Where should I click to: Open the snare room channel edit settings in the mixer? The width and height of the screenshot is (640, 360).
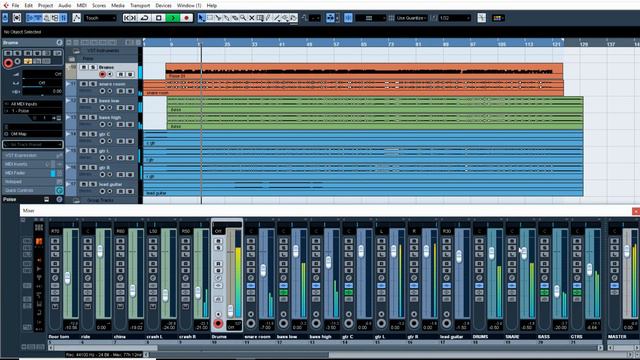[x=251, y=278]
